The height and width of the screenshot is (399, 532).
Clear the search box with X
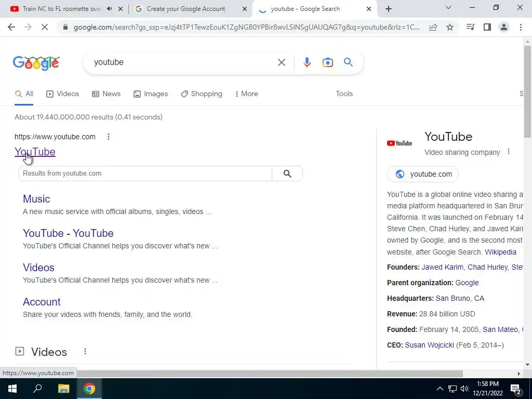(x=281, y=62)
